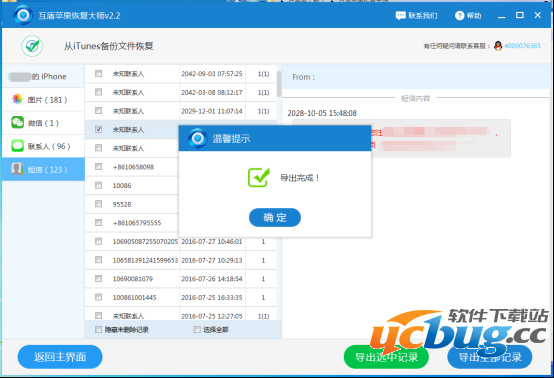Screen dimensions: 554x378
Task: Click the dialog logo next to 温馨提示
Action: (x=198, y=138)
